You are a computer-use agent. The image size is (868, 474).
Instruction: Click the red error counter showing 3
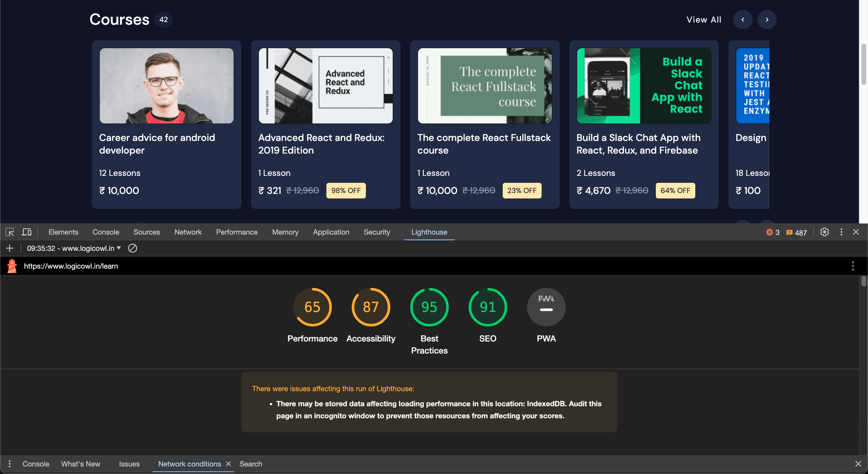773,232
